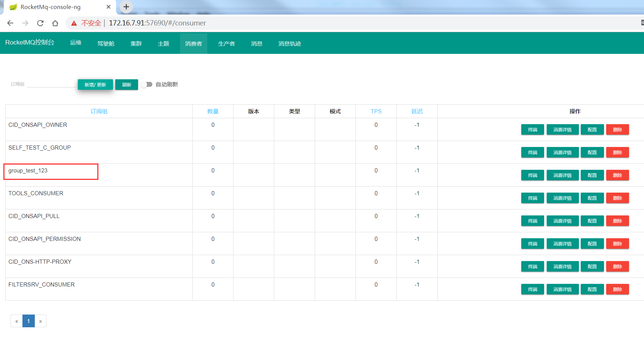644x337 pixels.
Task: Reload the page with refresh icon
Action: pyautogui.click(x=40, y=23)
